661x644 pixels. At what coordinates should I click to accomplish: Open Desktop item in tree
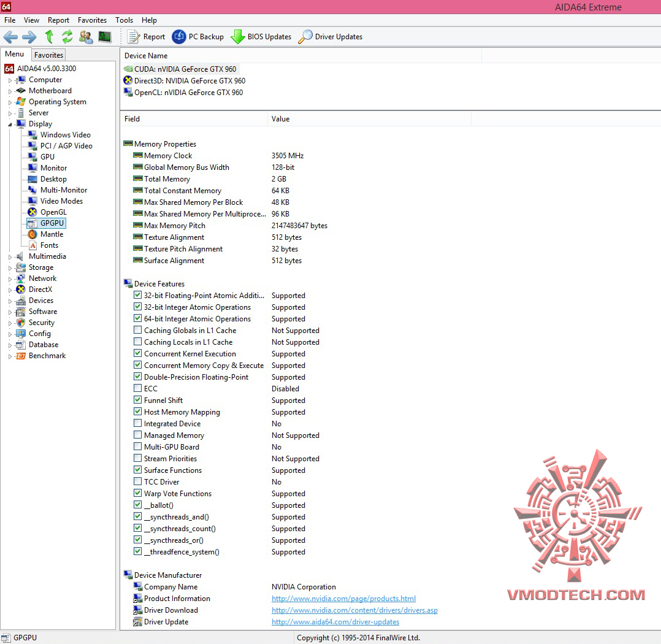[47, 179]
